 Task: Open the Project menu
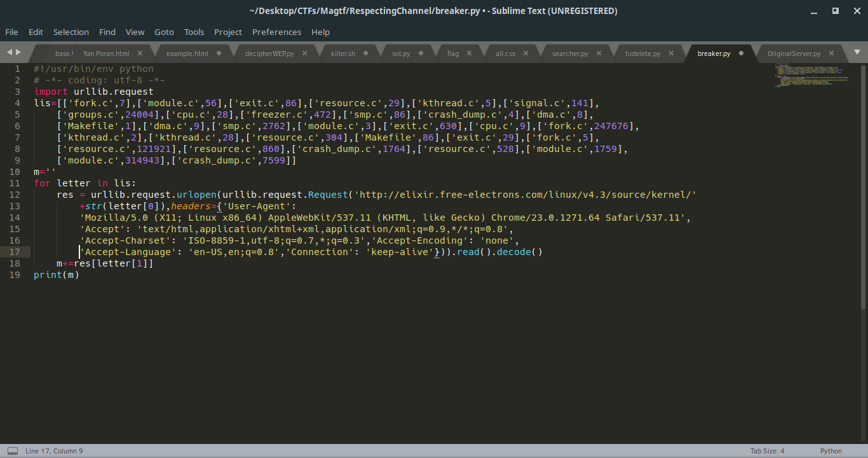[228, 32]
